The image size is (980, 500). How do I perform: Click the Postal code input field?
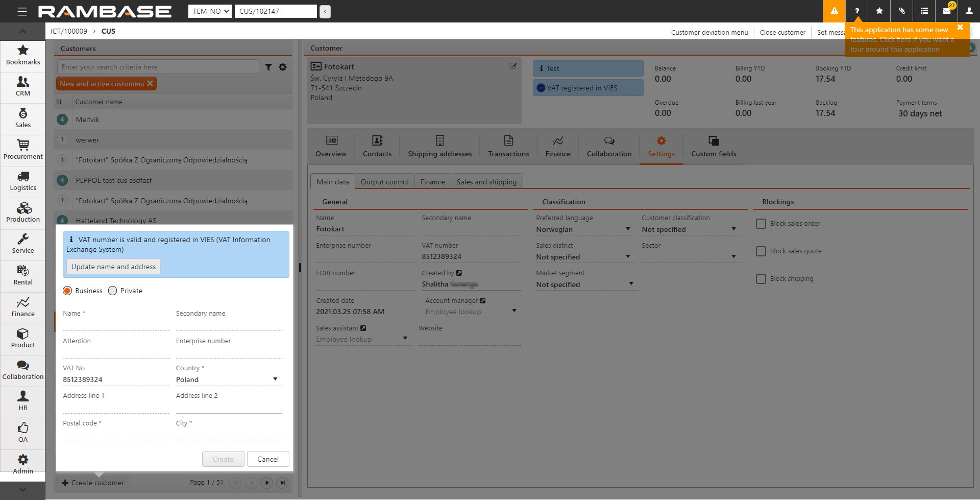pos(116,435)
